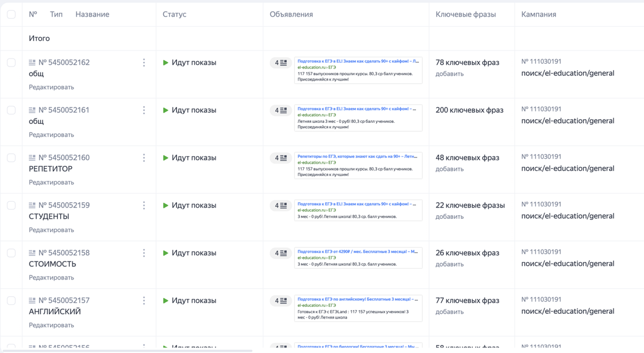Click добавить under 77 ключевых фраз
Viewport: 644px width, 353px height.
point(450,312)
